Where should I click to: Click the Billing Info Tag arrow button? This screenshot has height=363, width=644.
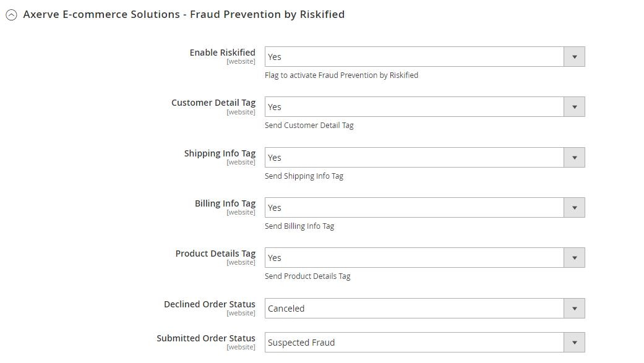point(574,208)
